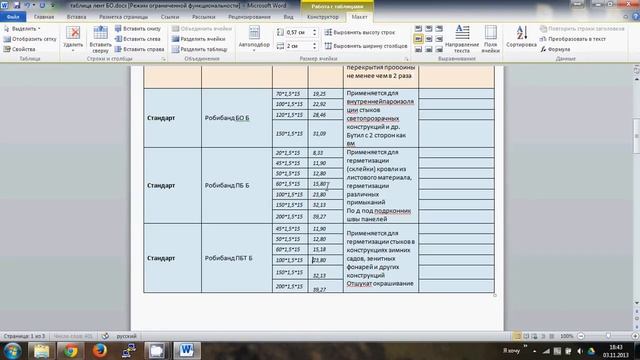The image size is (640, 360).
Task: Click Distribute Columns (Выровнять ширину столбцов)
Action: point(366,46)
